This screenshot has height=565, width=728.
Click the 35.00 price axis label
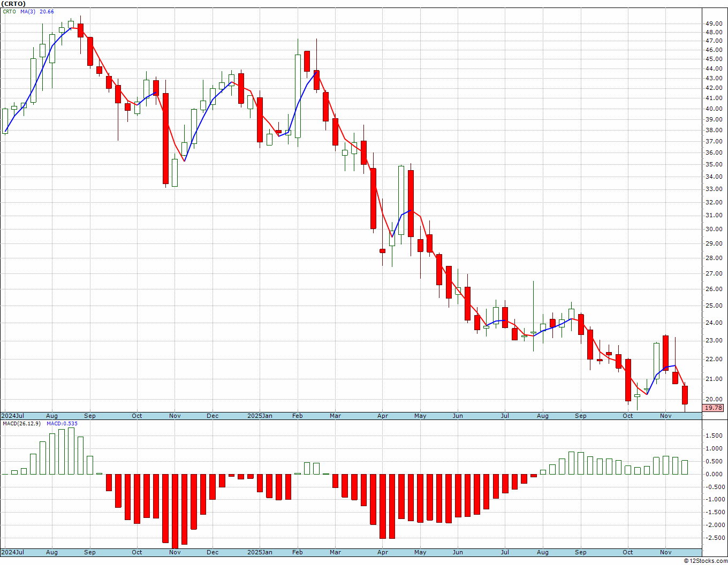pyautogui.click(x=714, y=164)
